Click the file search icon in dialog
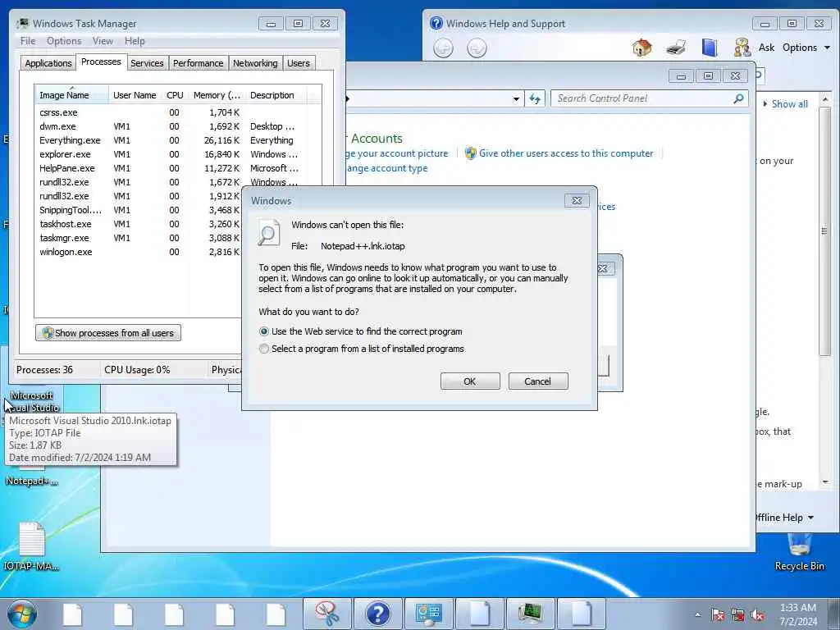840x630 pixels. pos(268,233)
